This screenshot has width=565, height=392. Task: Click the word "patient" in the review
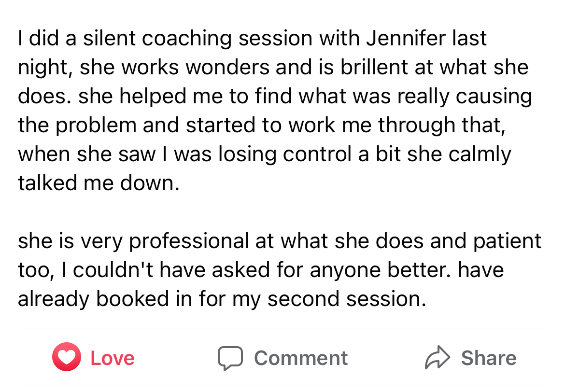coord(507,241)
